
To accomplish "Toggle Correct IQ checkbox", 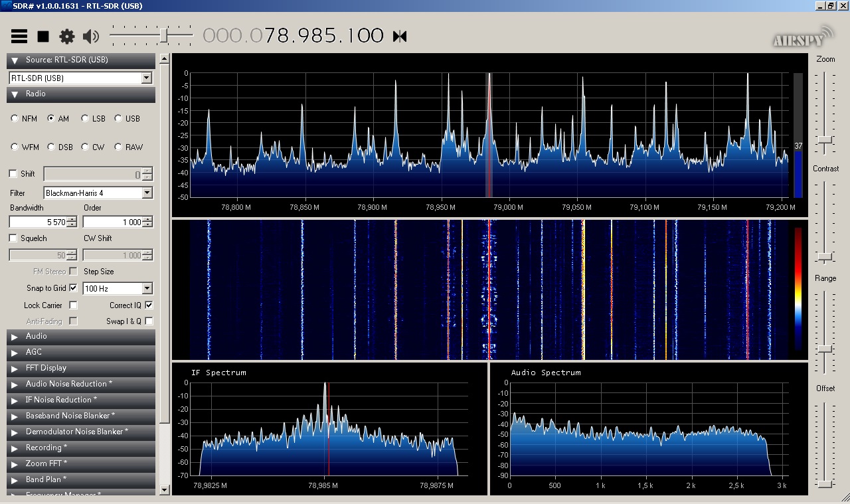I will coord(149,305).
